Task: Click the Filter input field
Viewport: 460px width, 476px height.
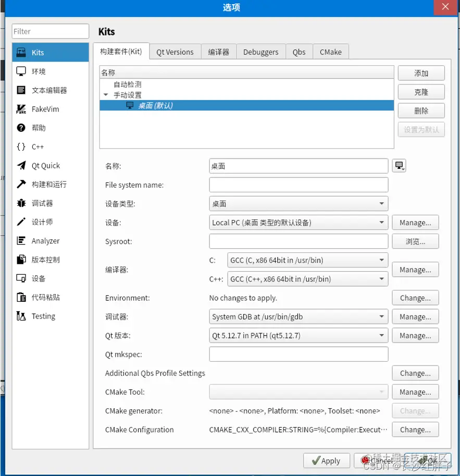Action: click(51, 31)
